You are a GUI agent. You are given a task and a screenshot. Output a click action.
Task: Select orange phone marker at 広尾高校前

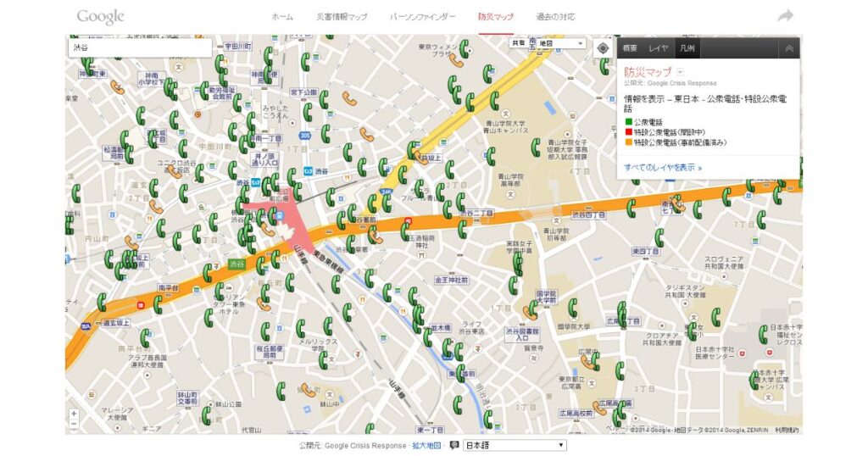click(599, 408)
